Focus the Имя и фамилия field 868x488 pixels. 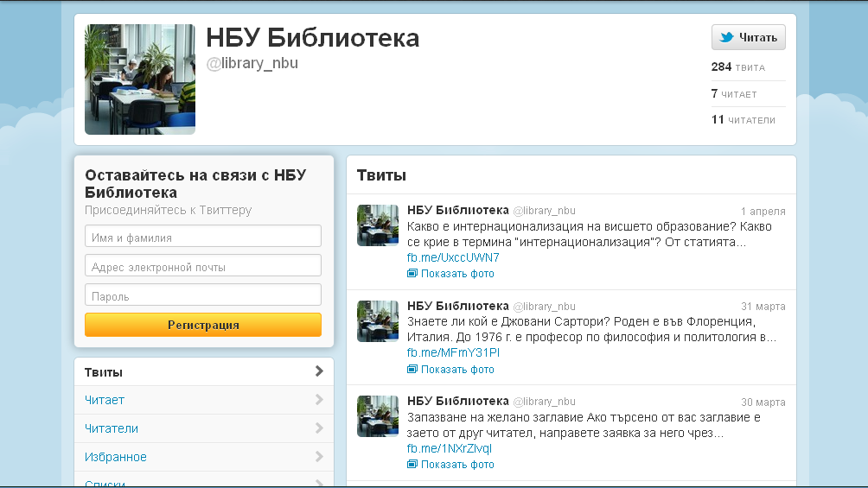click(x=203, y=237)
